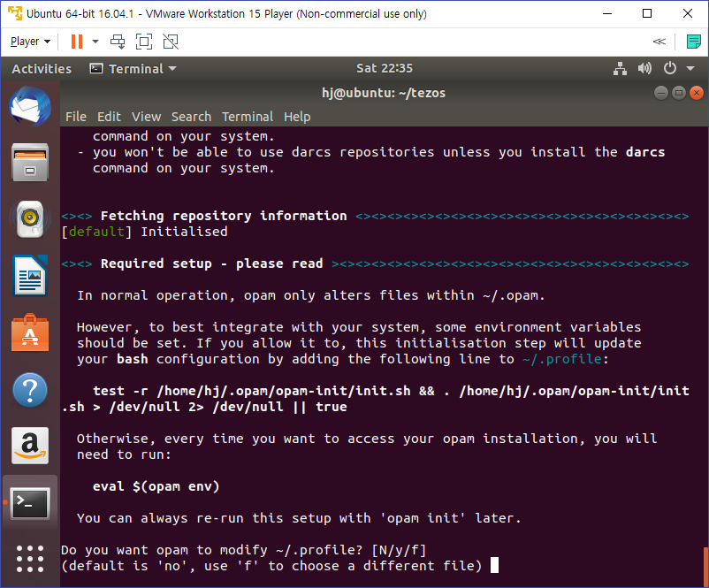The width and height of the screenshot is (709, 588).
Task: Click the '/dev/null || true' command line
Action: pyautogui.click(x=204, y=407)
